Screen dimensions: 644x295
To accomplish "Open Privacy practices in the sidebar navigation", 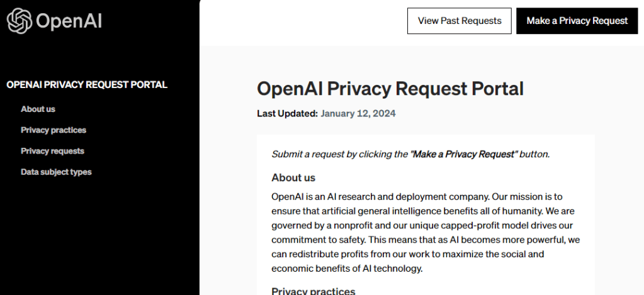I will pos(54,130).
